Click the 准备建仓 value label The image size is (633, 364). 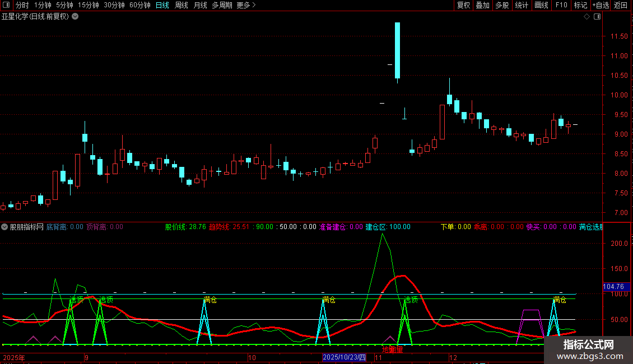pos(341,227)
